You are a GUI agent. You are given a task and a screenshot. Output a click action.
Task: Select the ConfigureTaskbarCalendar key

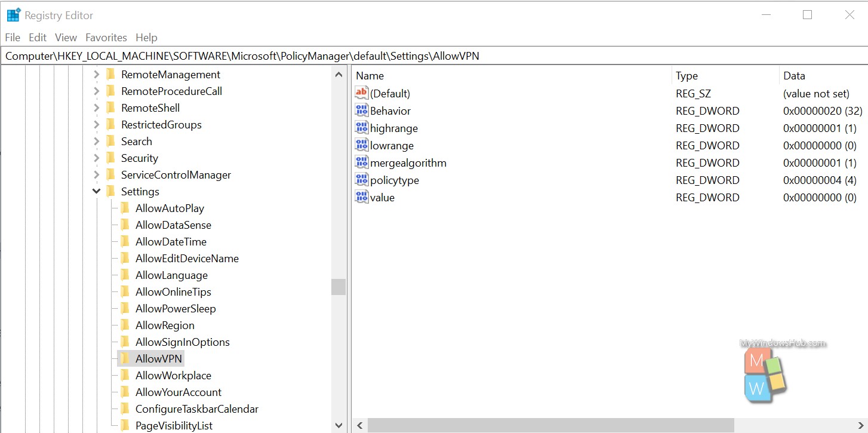pos(197,409)
